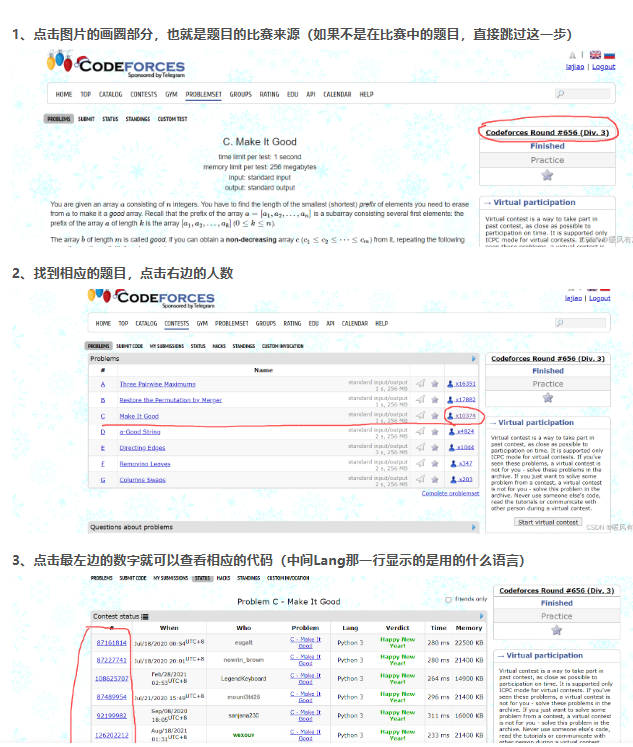Click the contest favorite star in step 3 sidebar
Screen dimensions: 633x747
pos(556,630)
